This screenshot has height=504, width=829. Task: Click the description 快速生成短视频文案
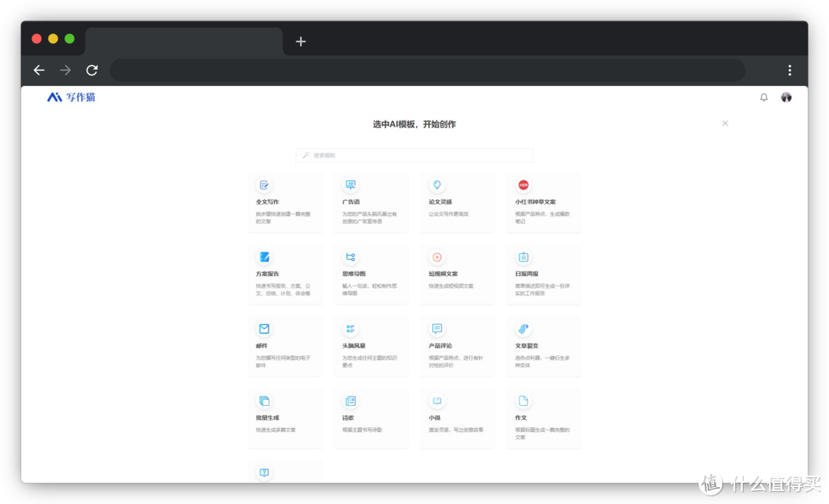coord(451,286)
